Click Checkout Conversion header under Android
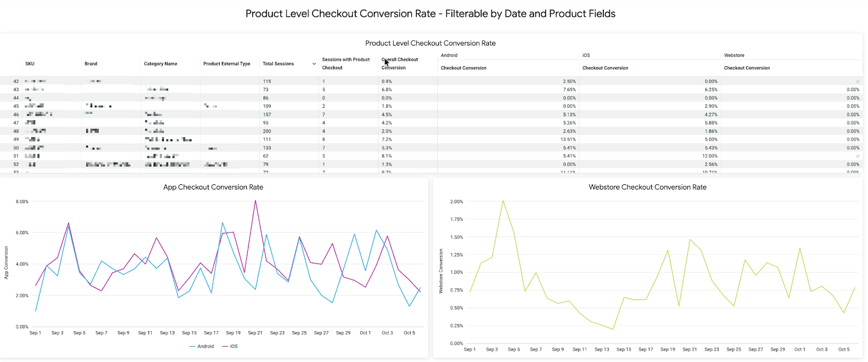 [x=463, y=68]
